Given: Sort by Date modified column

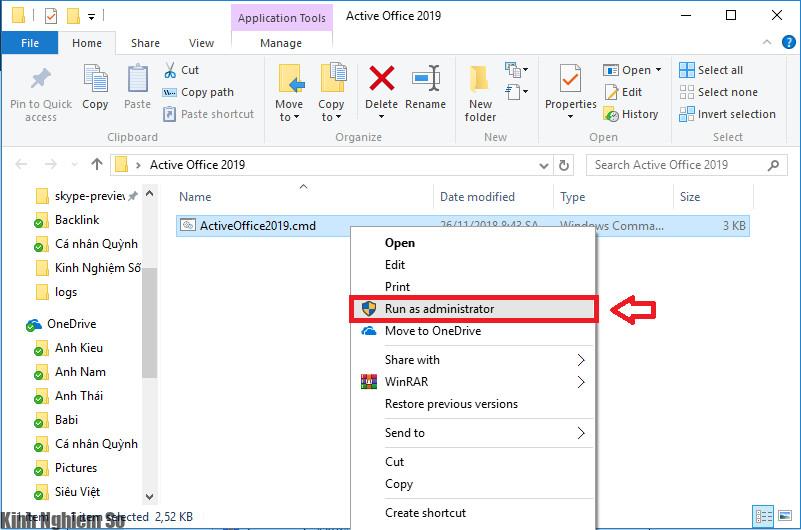Looking at the screenshot, I should [493, 197].
